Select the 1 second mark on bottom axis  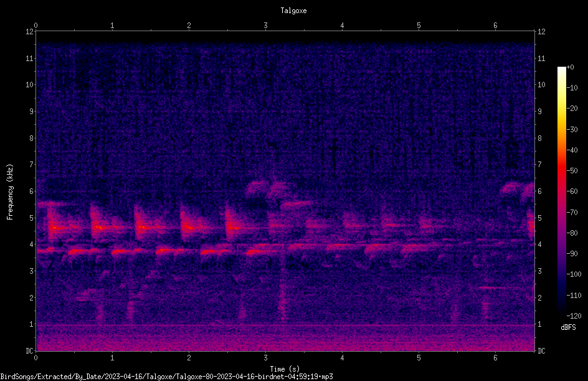[112, 358]
